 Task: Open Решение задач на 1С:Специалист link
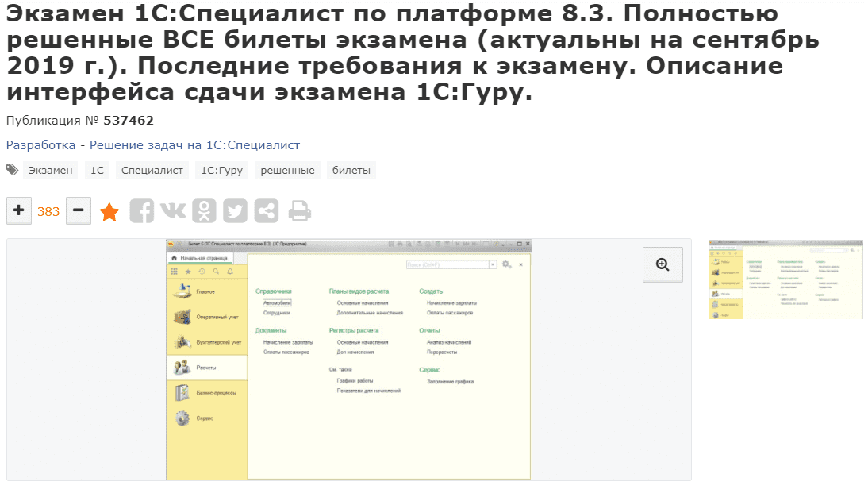point(194,145)
